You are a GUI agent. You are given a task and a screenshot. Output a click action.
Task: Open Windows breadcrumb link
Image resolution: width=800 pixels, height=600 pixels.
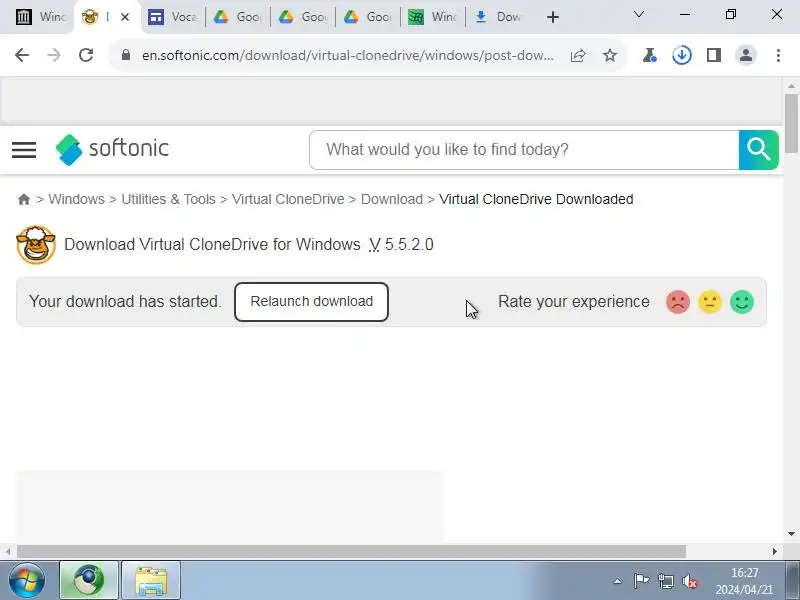click(x=77, y=199)
